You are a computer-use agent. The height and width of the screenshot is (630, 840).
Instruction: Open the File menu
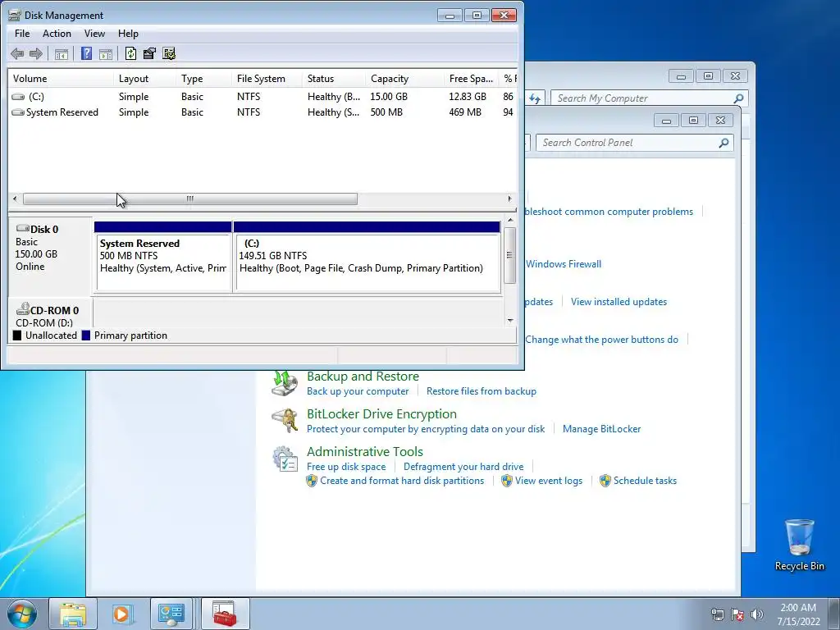(22, 33)
